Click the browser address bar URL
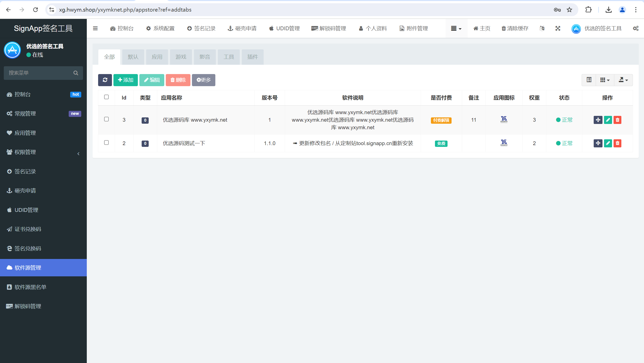Image resolution: width=644 pixels, height=363 pixels. click(125, 10)
